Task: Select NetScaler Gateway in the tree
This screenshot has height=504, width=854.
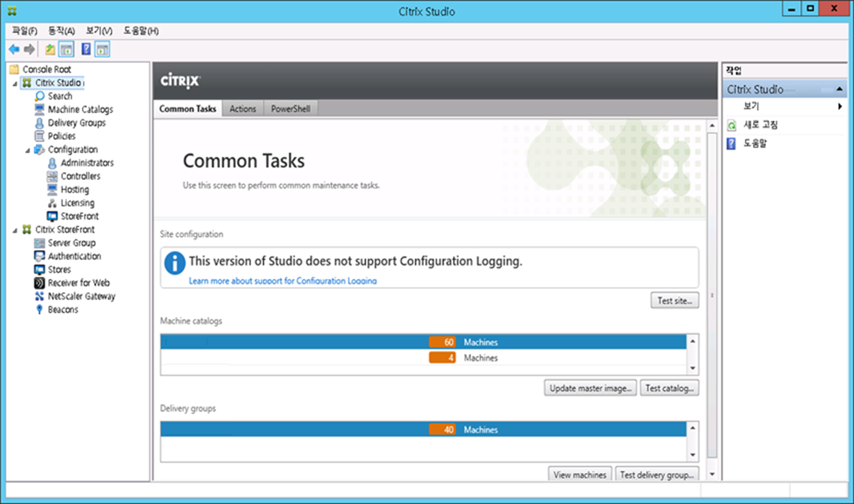Action: (82, 296)
